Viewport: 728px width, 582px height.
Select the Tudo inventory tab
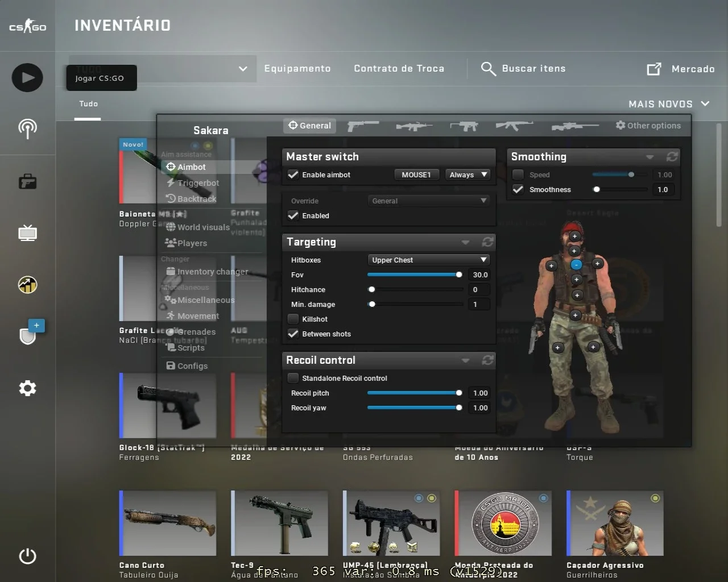pos(88,104)
